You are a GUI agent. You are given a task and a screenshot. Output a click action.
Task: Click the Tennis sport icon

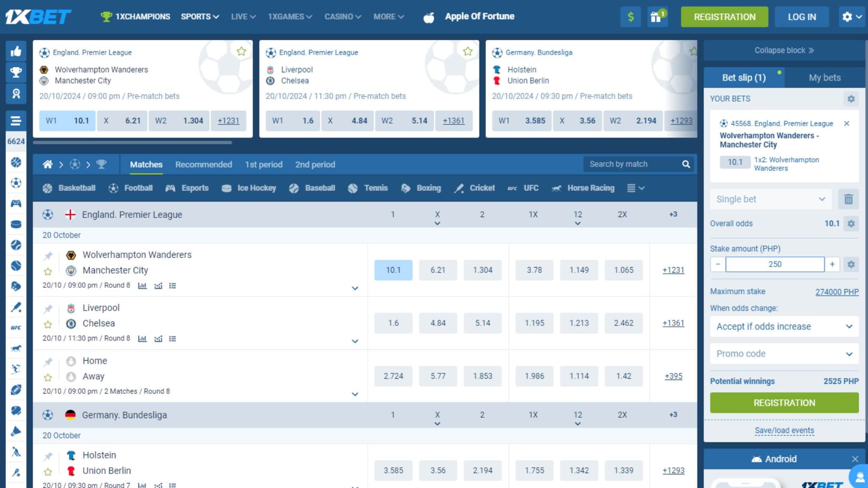(353, 188)
